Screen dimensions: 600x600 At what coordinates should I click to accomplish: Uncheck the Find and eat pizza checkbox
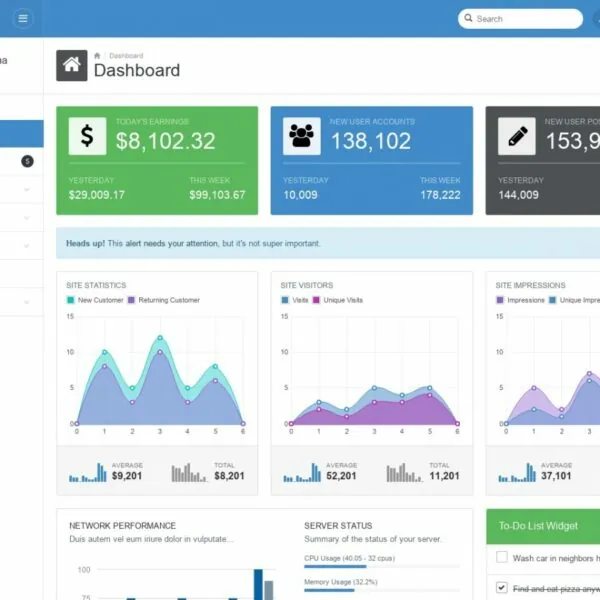point(502,587)
